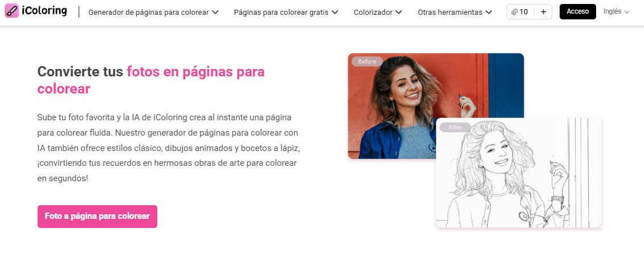Expand the Colorizador dropdown menu
Viewport: 644px width, 269px height.
point(378,13)
